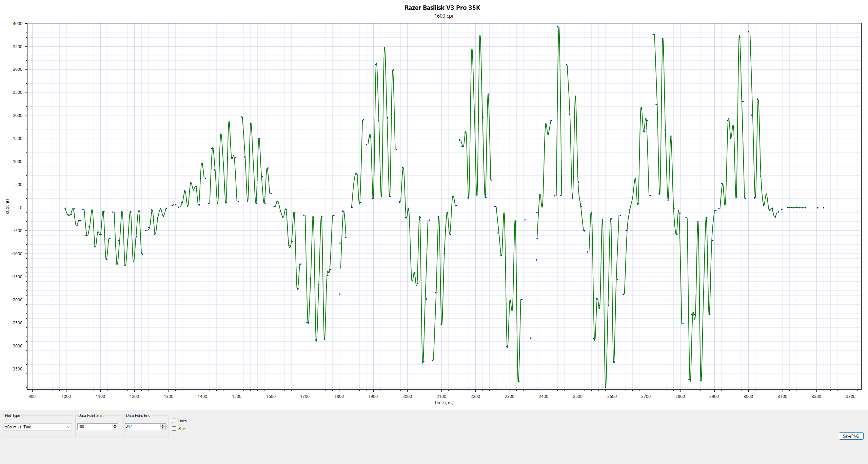Click the 'Lines' checkbox label text
This screenshot has width=868, height=464.
pyautogui.click(x=182, y=421)
